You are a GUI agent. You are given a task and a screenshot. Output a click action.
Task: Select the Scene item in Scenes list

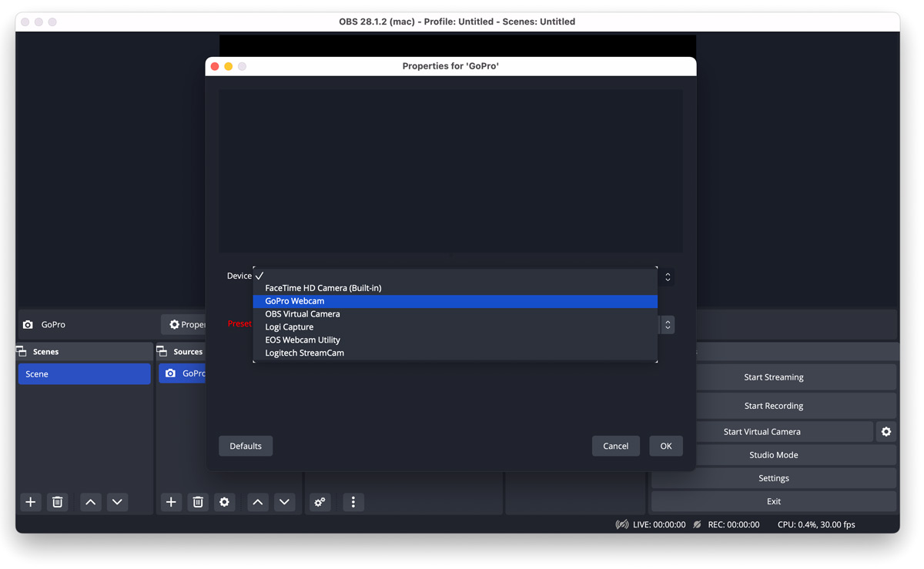tap(84, 374)
